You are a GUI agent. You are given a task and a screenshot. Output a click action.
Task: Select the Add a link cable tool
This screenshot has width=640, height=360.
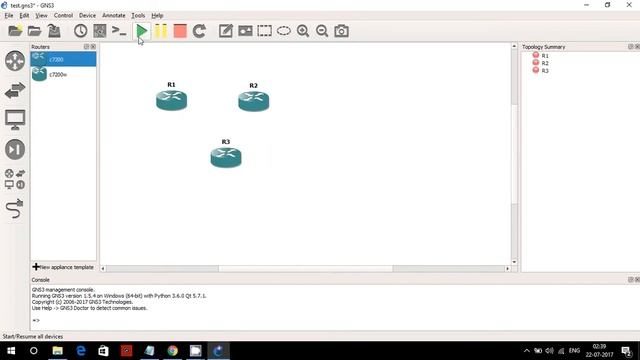[x=15, y=209]
